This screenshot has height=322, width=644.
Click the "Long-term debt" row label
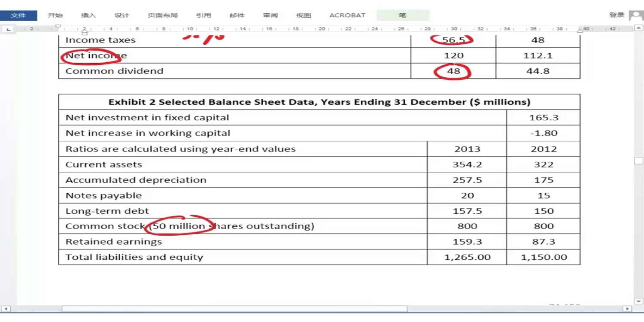click(107, 211)
